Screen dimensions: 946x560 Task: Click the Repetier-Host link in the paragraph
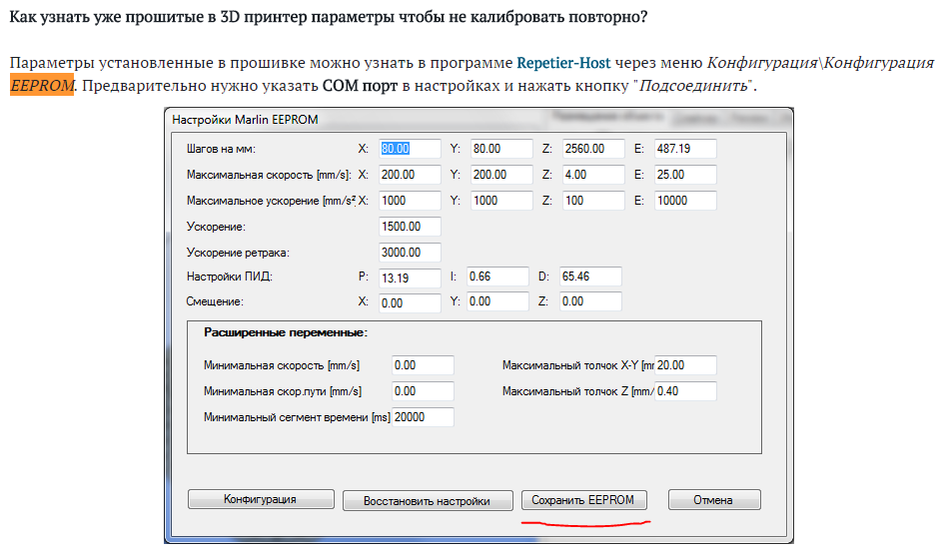563,62
